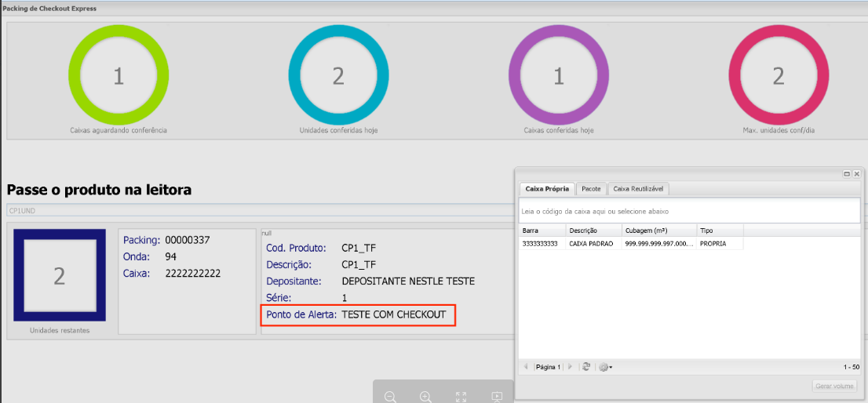Focus the box code input field
The image size is (868, 403).
click(x=689, y=211)
